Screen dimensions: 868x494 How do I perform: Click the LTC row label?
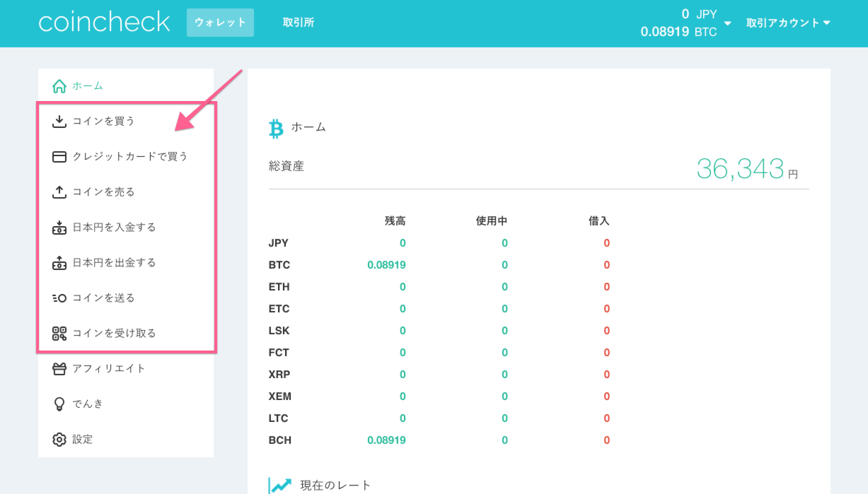(x=279, y=418)
